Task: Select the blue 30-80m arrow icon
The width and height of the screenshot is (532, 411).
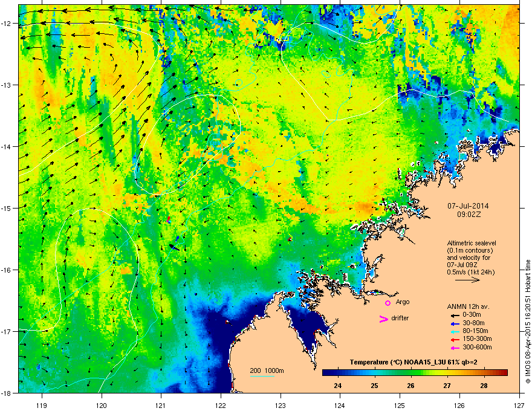Action: pyautogui.click(x=455, y=323)
